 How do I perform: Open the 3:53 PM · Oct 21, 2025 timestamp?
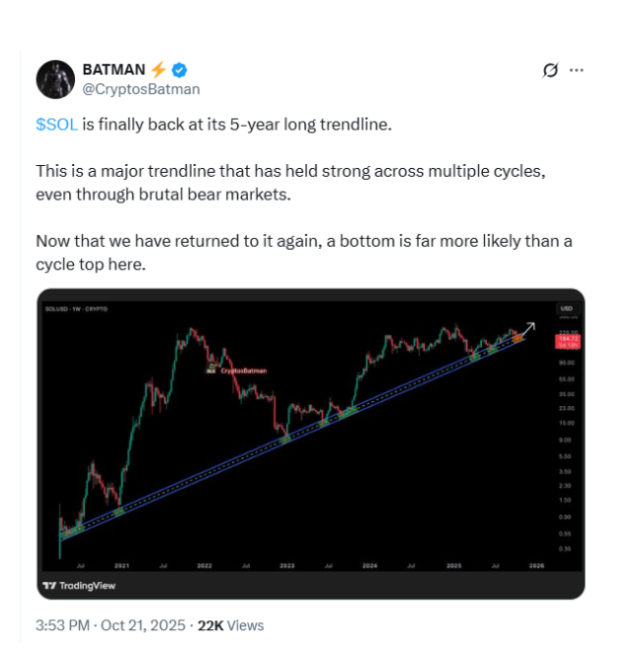111,625
